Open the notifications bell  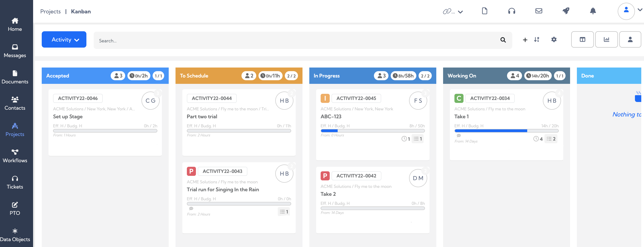click(x=593, y=11)
